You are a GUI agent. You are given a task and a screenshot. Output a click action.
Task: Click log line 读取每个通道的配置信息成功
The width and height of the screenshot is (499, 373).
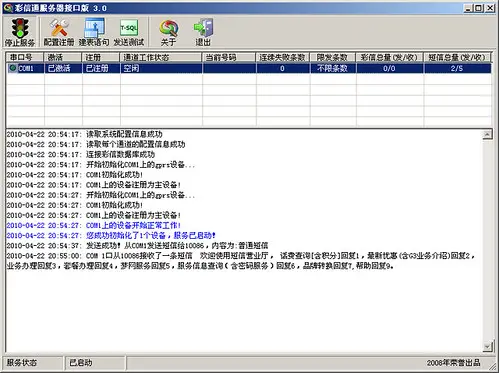[96, 144]
